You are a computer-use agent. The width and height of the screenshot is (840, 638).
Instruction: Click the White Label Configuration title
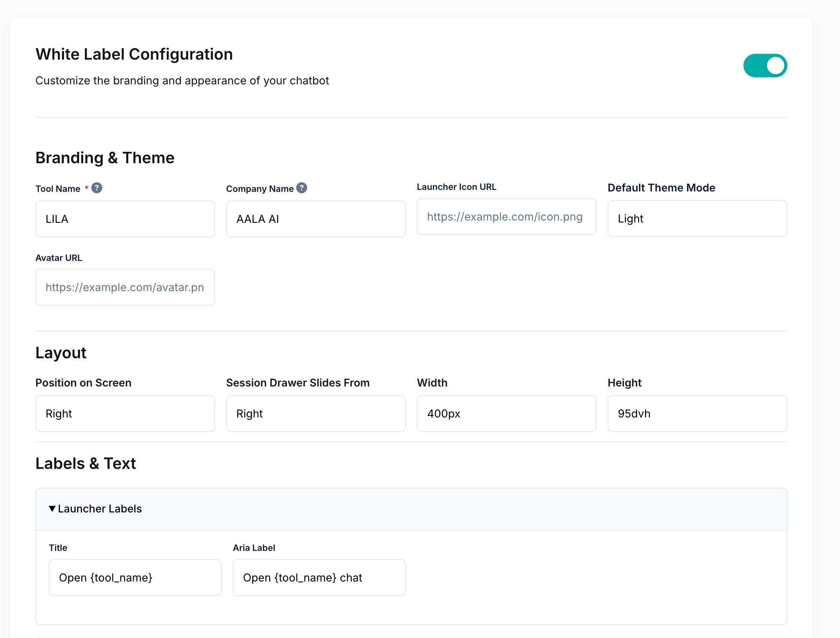(134, 54)
